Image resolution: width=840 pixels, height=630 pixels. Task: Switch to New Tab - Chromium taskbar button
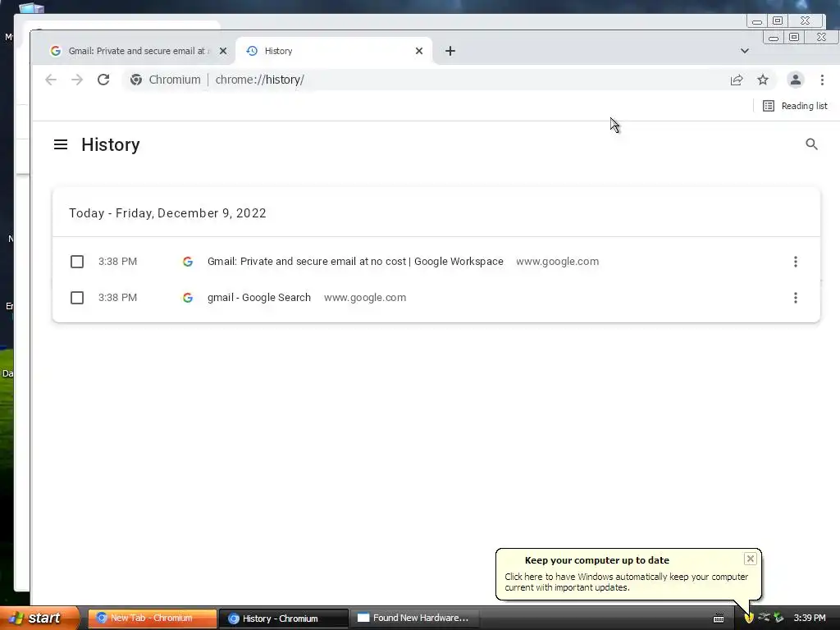[152, 618]
